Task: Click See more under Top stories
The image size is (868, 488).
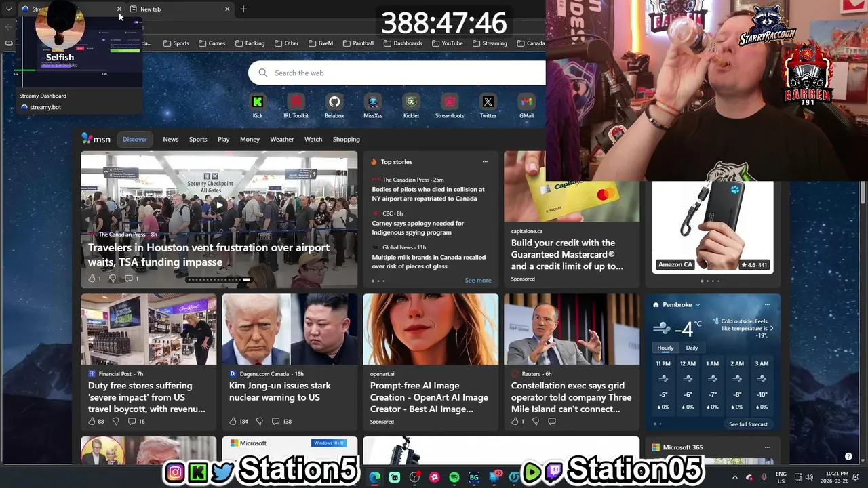Action: click(478, 280)
